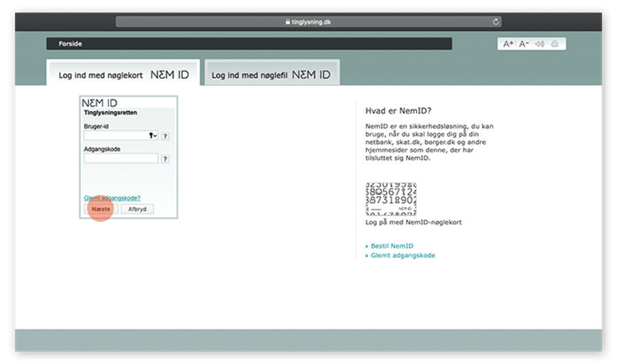Click the print icon in the accessibility toolbar
Image resolution: width=617 pixels, height=364 pixels.
[555, 44]
